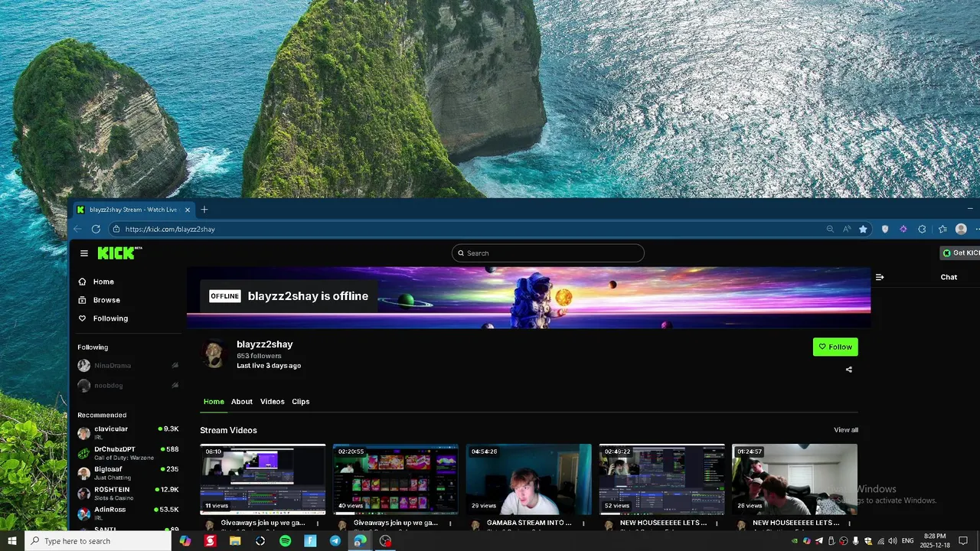Open options for 02:49:22 NEW HOUSEEEEEE video

(x=717, y=523)
